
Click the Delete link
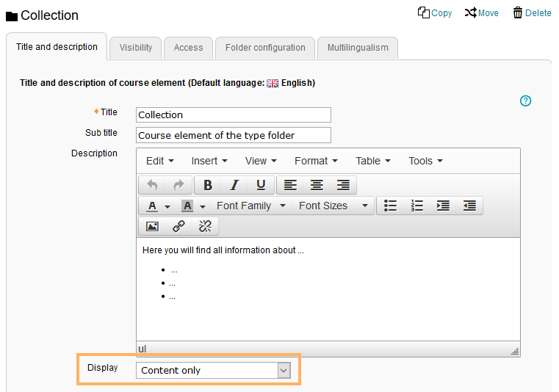click(x=532, y=13)
